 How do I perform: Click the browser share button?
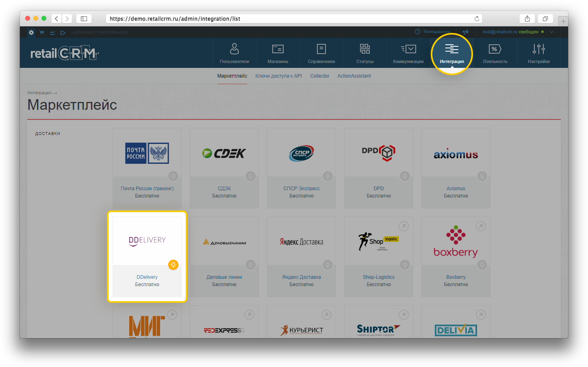527,19
